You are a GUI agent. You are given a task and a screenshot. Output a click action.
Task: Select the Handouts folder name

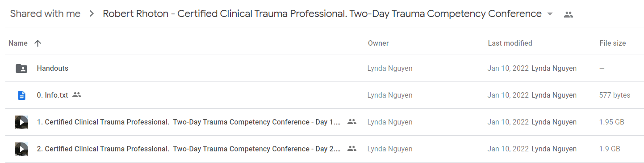(x=52, y=69)
